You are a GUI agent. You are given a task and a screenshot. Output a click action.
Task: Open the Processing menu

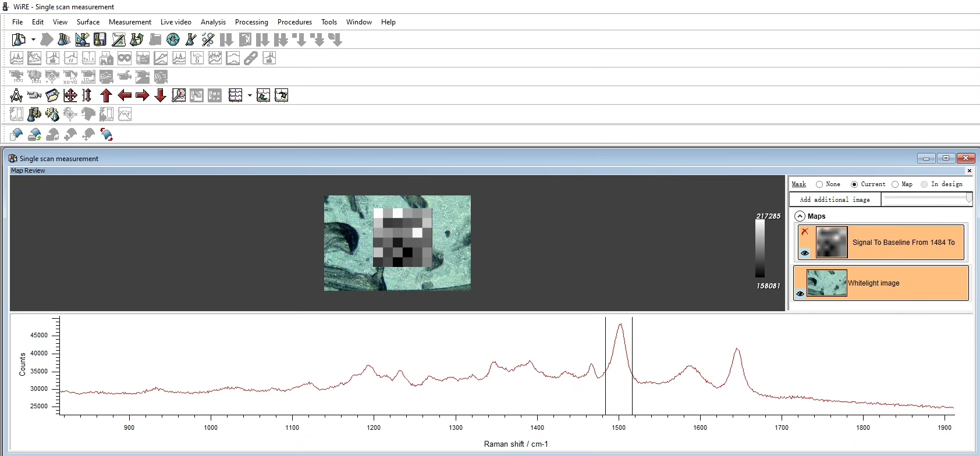point(251,22)
